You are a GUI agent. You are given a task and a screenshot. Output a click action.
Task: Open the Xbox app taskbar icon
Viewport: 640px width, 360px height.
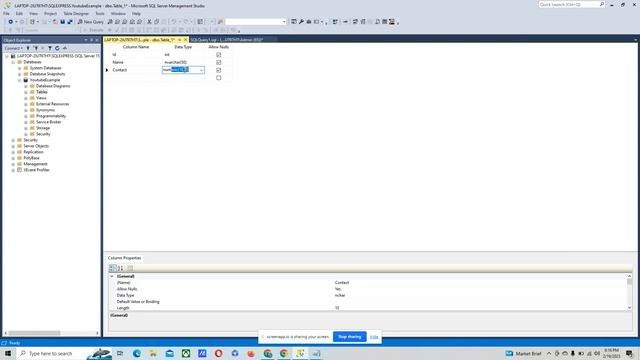click(x=186, y=353)
